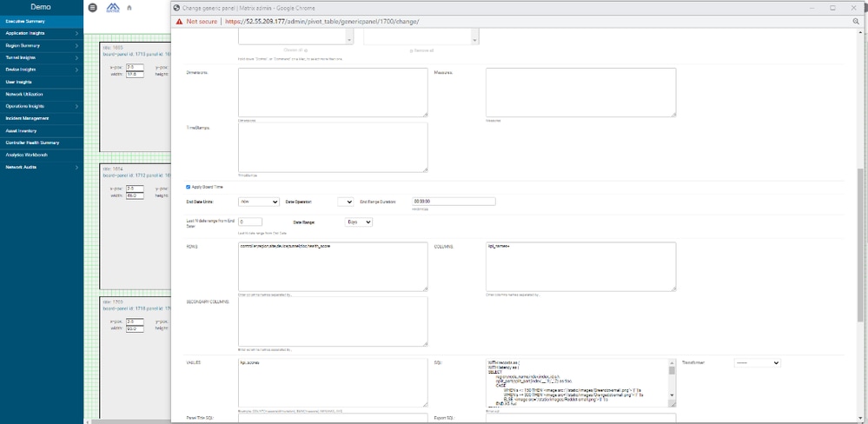Click the Matrix logo in dashboard header
Viewport: 868px width, 424px height.
click(x=113, y=8)
